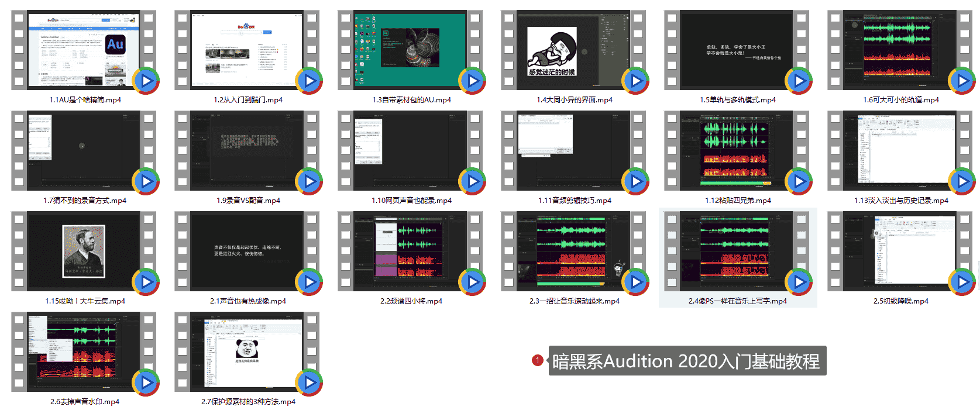Click the file name '2.1声音也有热成像.mp4'
980x410 pixels.
coord(248,301)
